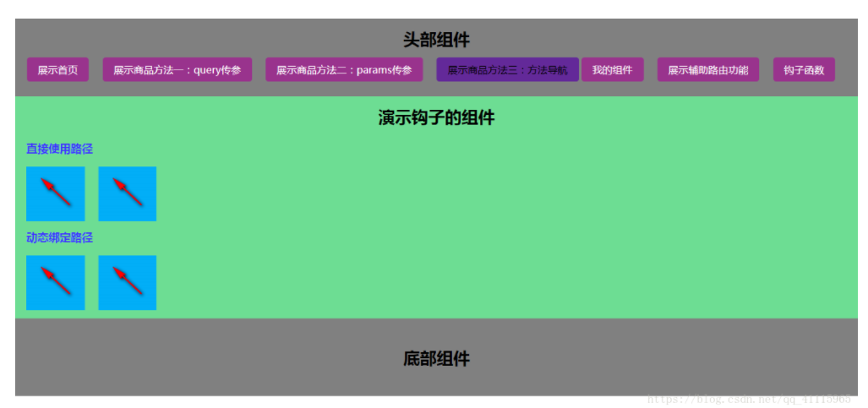Screen dimensions: 868x408
Task: Click the 底部组件 footer heading
Action: (436, 359)
